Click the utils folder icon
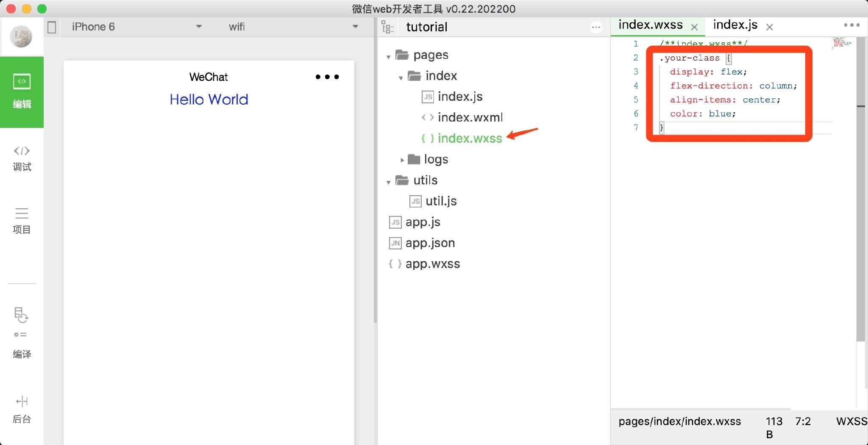The width and height of the screenshot is (868, 445). pyautogui.click(x=402, y=180)
